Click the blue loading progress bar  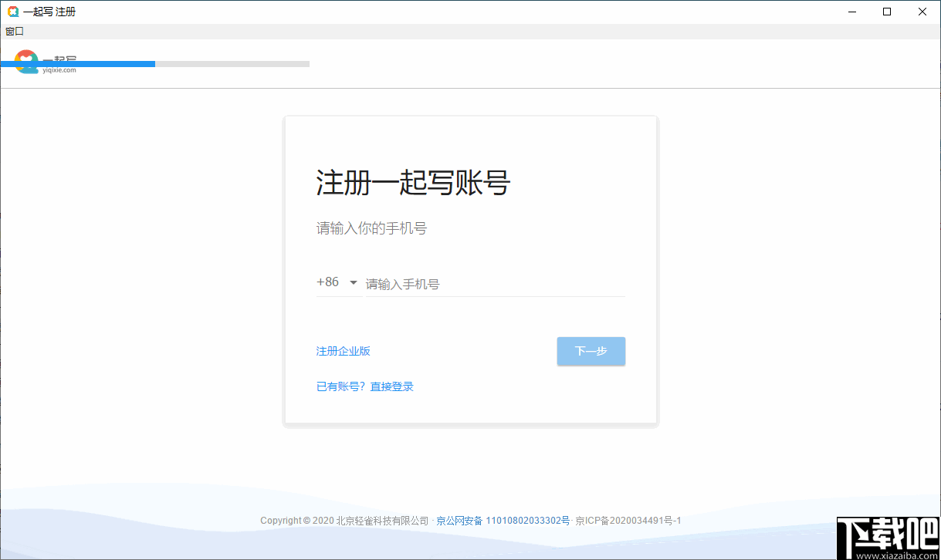[77, 64]
